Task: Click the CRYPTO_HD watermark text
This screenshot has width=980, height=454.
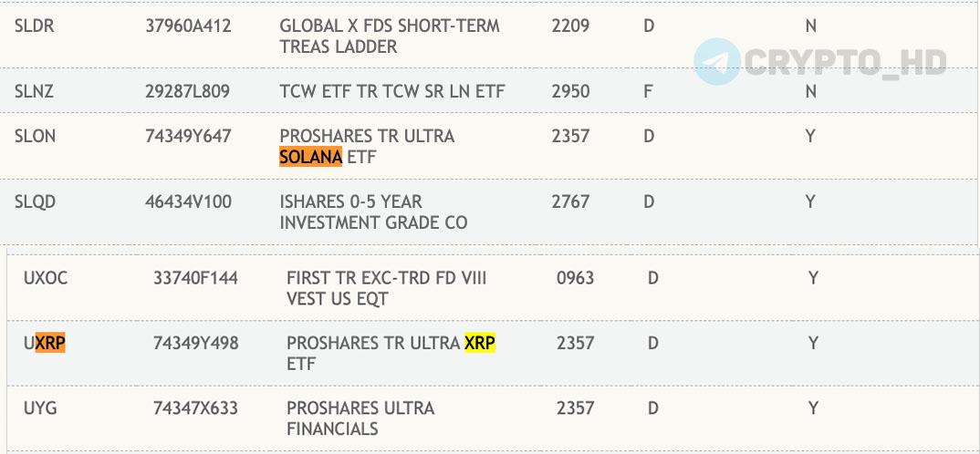Action: [x=846, y=62]
